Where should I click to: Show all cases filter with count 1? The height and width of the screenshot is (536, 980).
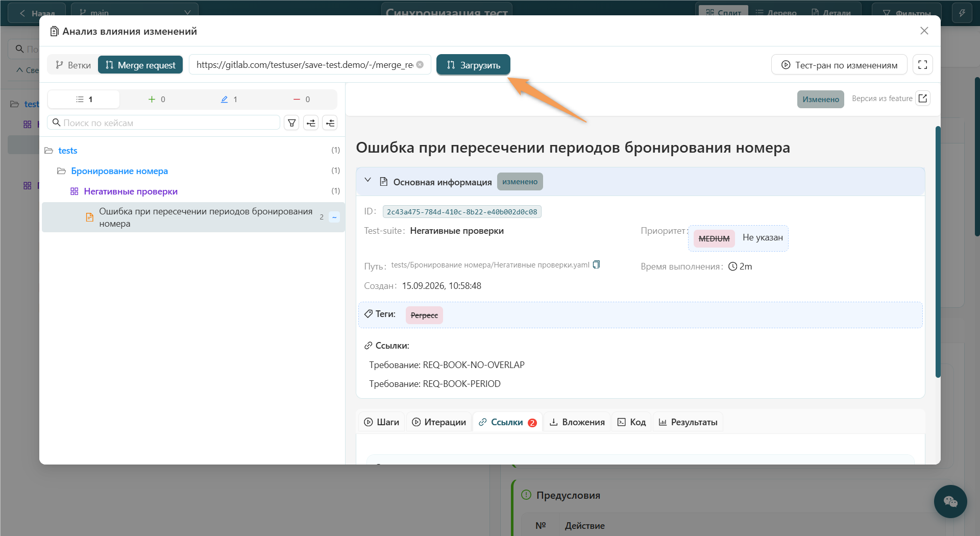(x=84, y=99)
